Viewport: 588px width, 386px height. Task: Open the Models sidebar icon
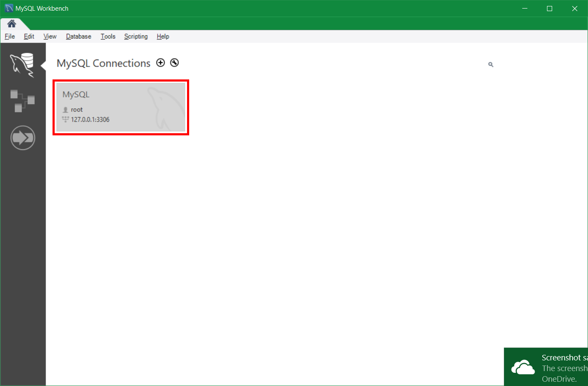[22, 101]
